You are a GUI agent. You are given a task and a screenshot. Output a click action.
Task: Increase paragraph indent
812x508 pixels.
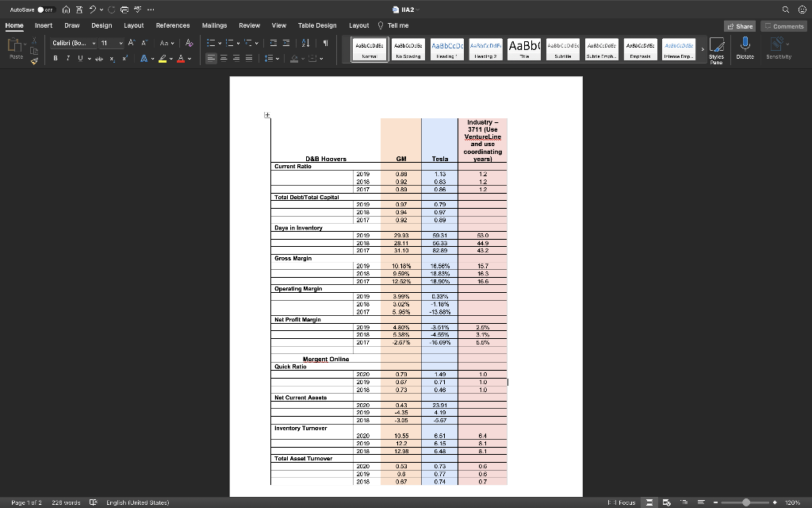pyautogui.click(x=285, y=43)
